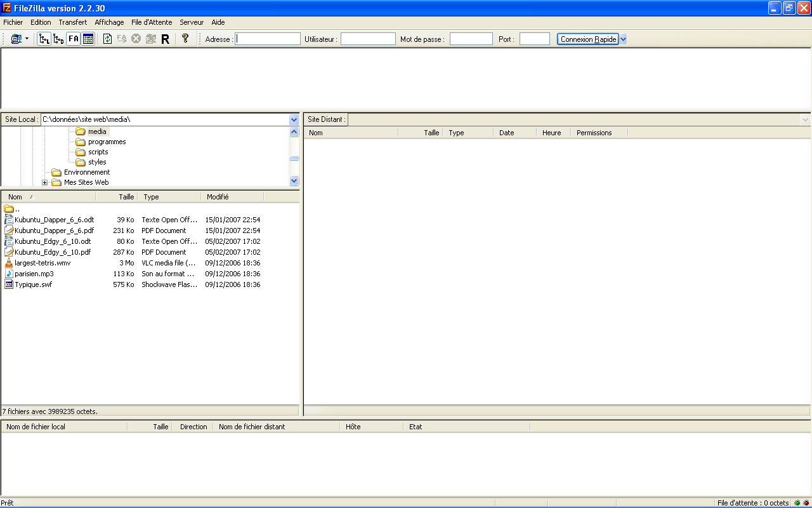This screenshot has width=812, height=508.
Task: Open the Serveur menu
Action: [x=192, y=22]
